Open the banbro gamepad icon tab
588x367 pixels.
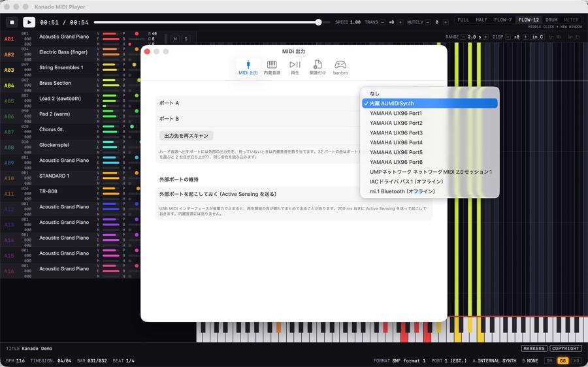[340, 67]
